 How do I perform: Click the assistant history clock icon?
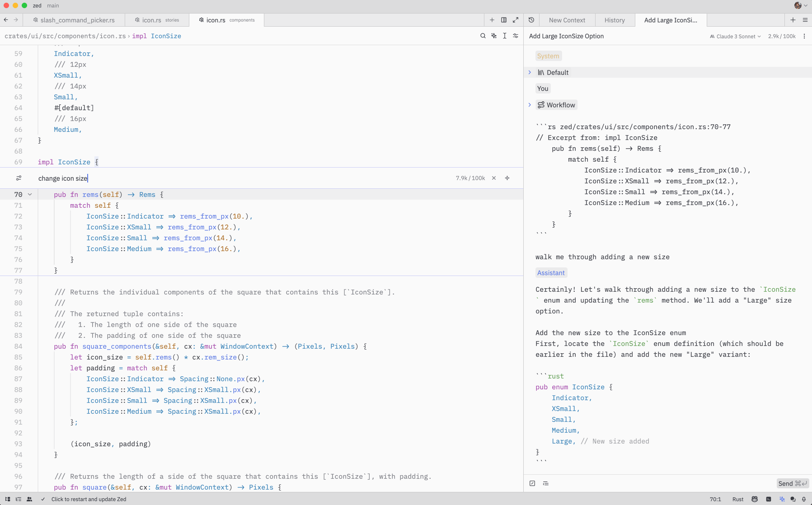click(x=531, y=20)
